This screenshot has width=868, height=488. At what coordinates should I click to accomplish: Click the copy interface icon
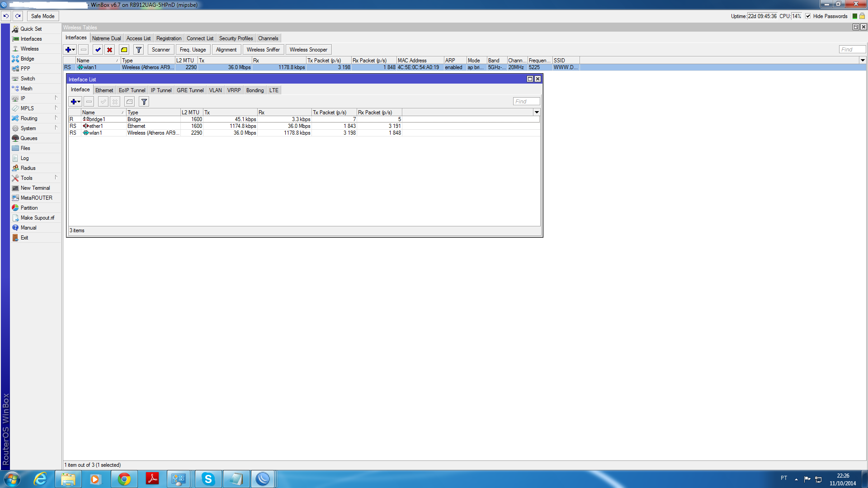(130, 101)
